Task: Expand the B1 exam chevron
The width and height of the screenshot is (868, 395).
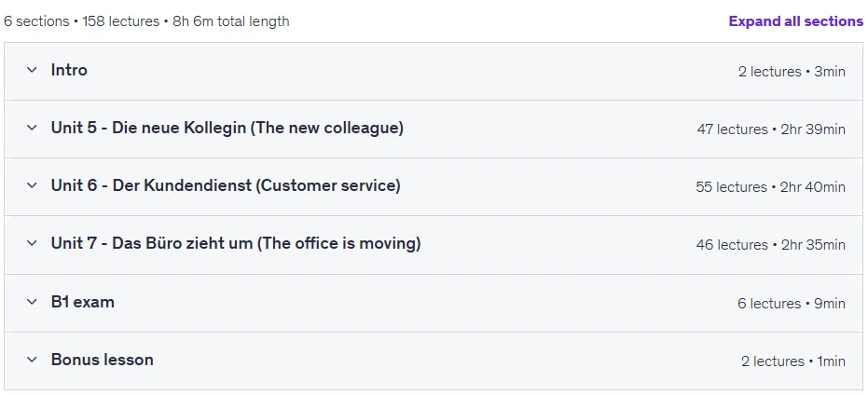Action: click(x=32, y=302)
